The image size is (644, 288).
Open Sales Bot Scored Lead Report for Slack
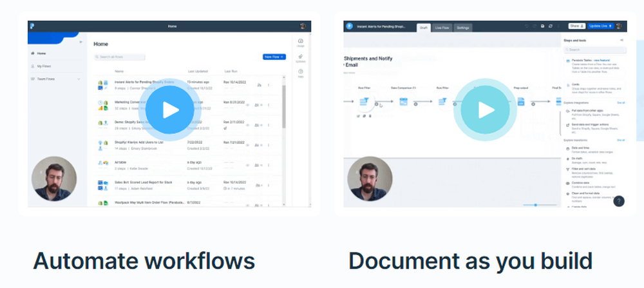pos(144,182)
